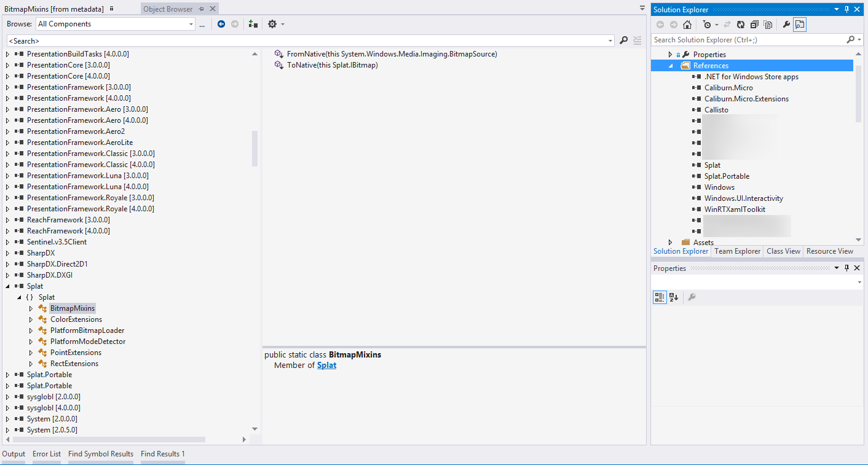868x465 pixels.
Task: Click Home icon in Solution Explorer toolbar
Action: 687,25
